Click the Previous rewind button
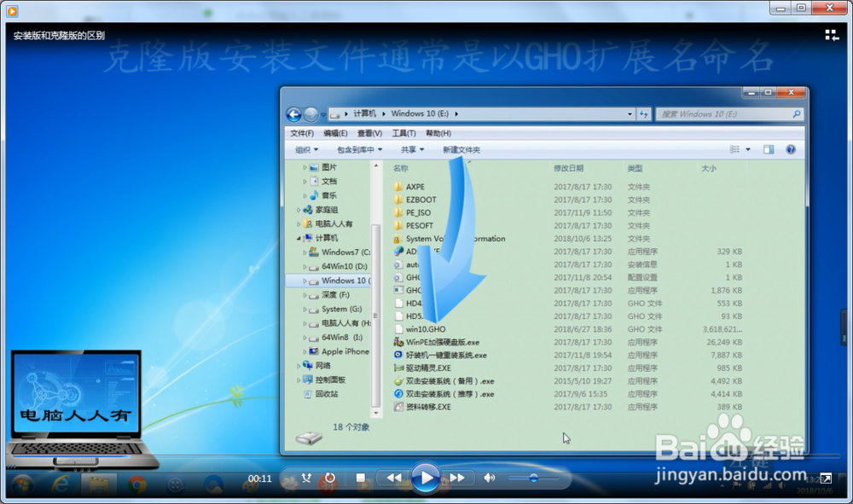Viewport: 853px width, 504px height. click(x=394, y=478)
